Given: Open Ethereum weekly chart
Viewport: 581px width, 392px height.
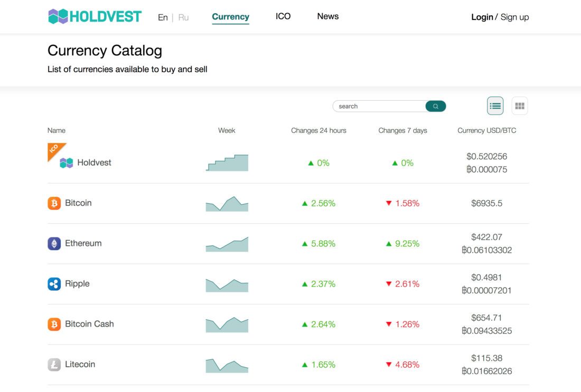Looking at the screenshot, I should (x=227, y=244).
